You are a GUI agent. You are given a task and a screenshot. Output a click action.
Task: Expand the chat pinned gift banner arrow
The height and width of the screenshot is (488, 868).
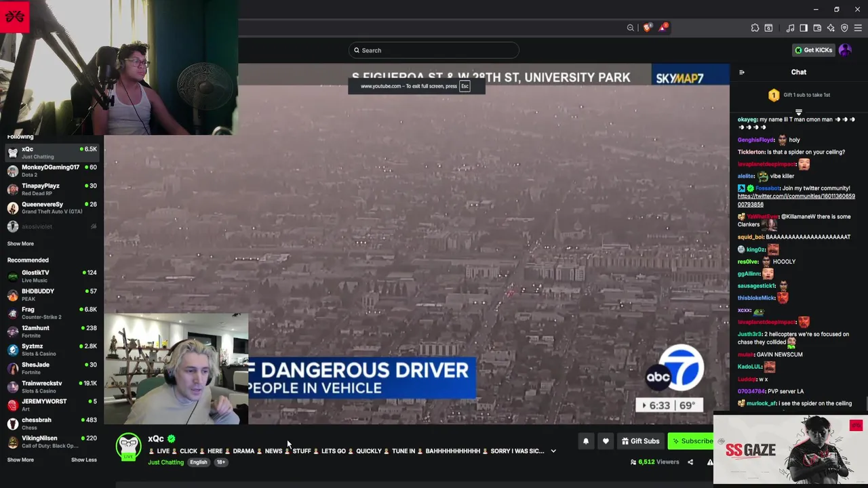coord(799,113)
